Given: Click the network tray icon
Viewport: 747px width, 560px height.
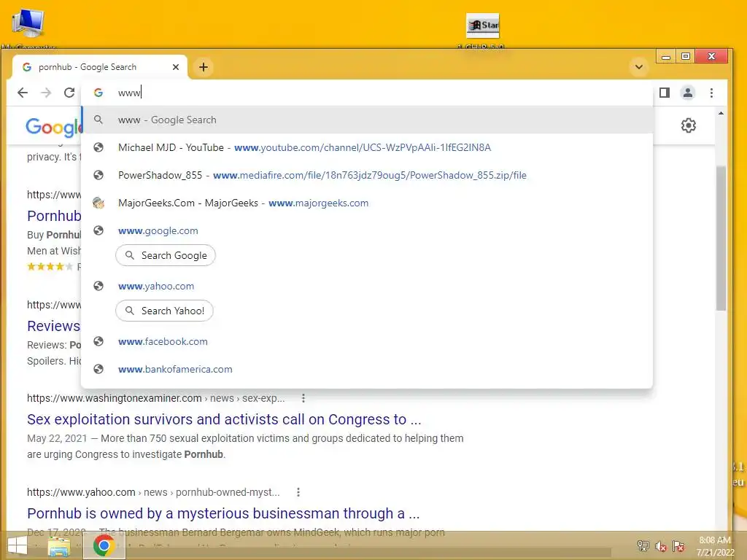Looking at the screenshot, I should 643,546.
